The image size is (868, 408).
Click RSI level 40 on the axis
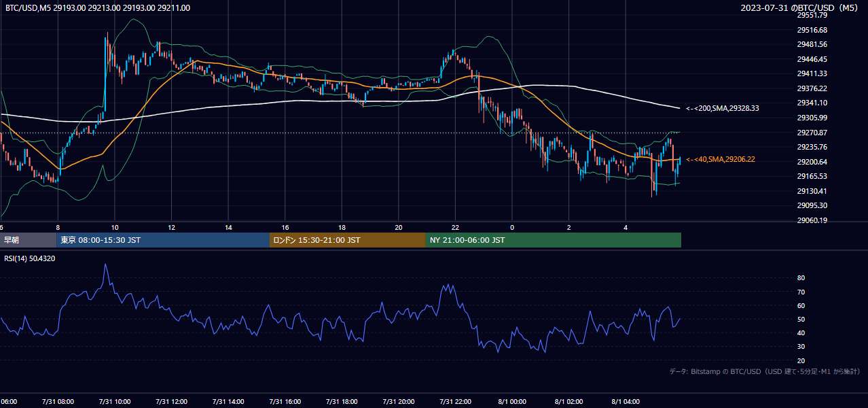coord(801,333)
